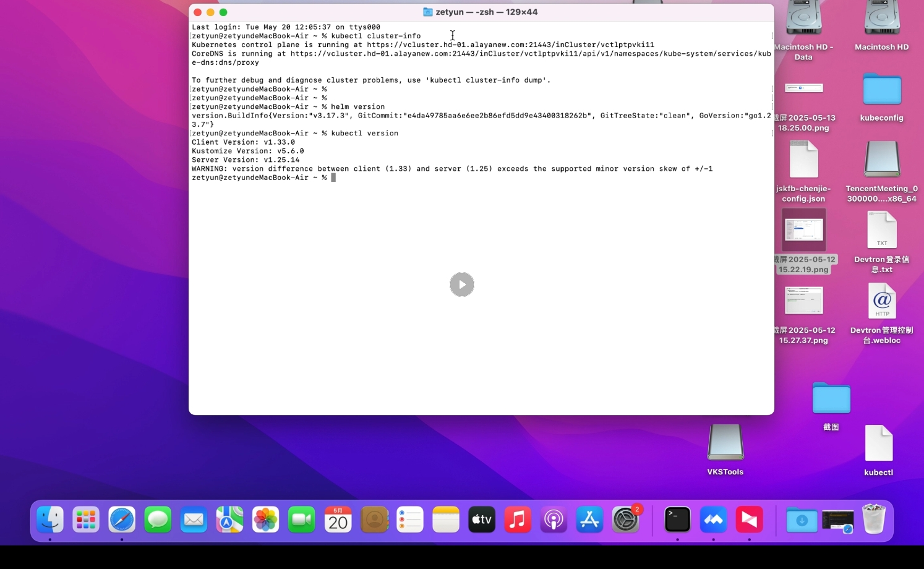
Task: Open System Preferences with the badge
Action: (626, 520)
